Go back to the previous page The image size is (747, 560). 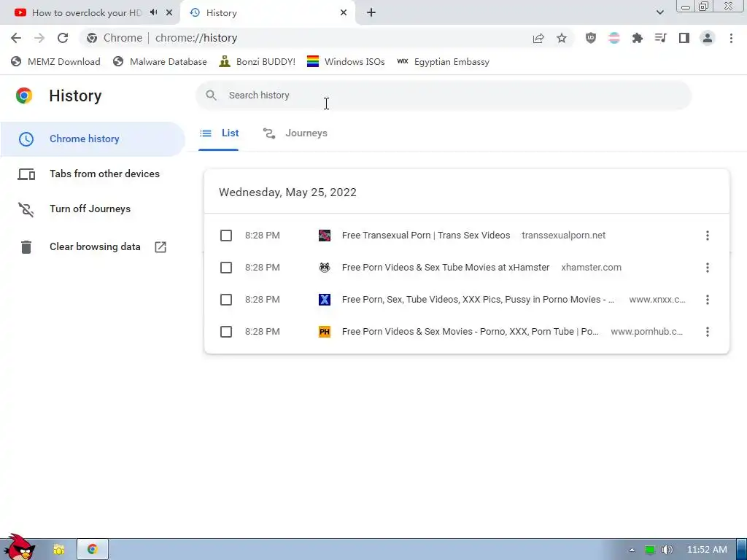pos(16,38)
